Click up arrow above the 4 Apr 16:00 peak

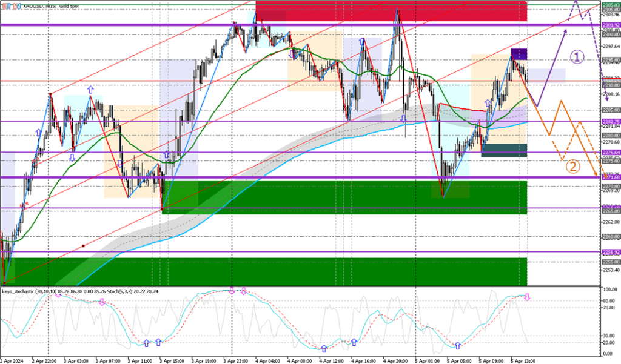click(x=362, y=42)
